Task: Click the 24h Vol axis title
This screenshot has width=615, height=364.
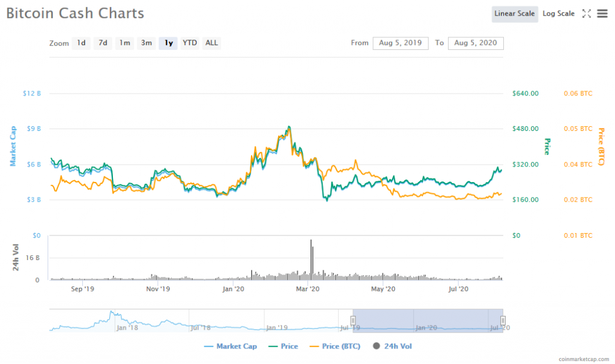Action: coord(15,257)
